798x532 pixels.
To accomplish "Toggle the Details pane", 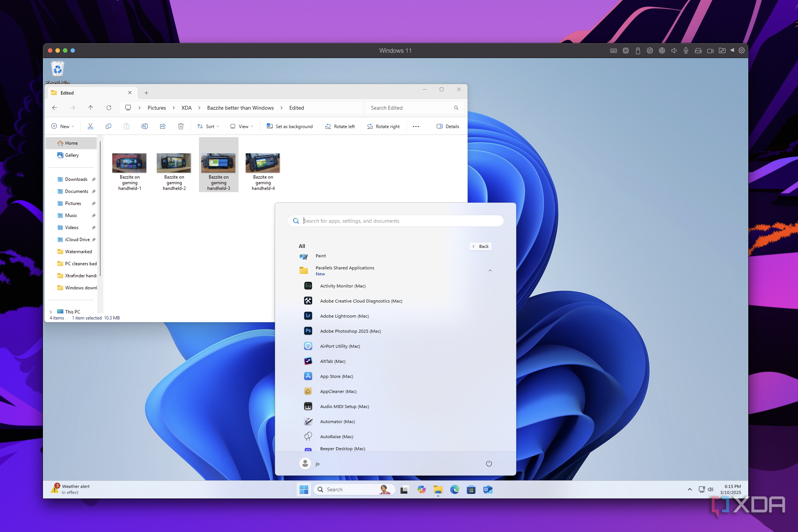I will pos(448,127).
